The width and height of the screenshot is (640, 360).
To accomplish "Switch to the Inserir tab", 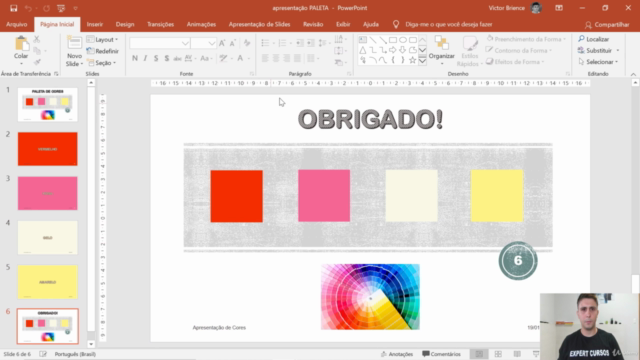I will pos(95,24).
